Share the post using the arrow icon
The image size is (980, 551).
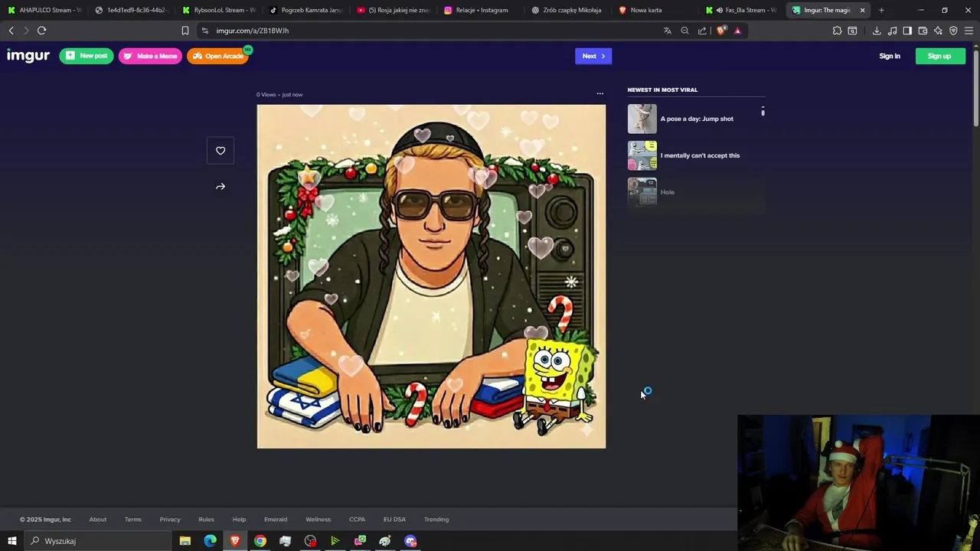coord(220,187)
